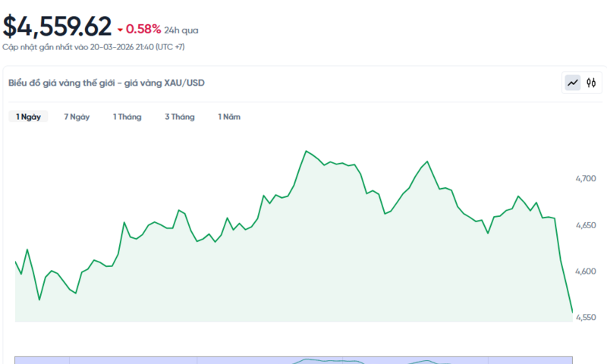Select the 1 Ngày time range
The image size is (607, 364).
point(28,117)
